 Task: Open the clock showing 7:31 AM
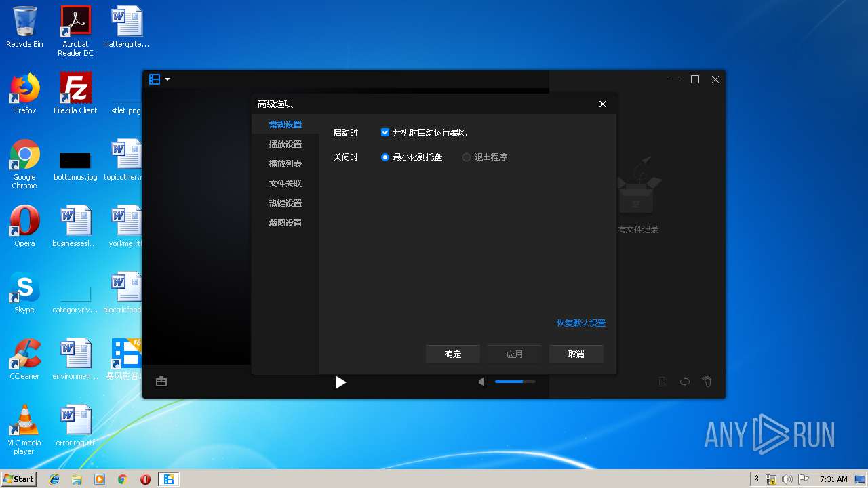tap(833, 479)
